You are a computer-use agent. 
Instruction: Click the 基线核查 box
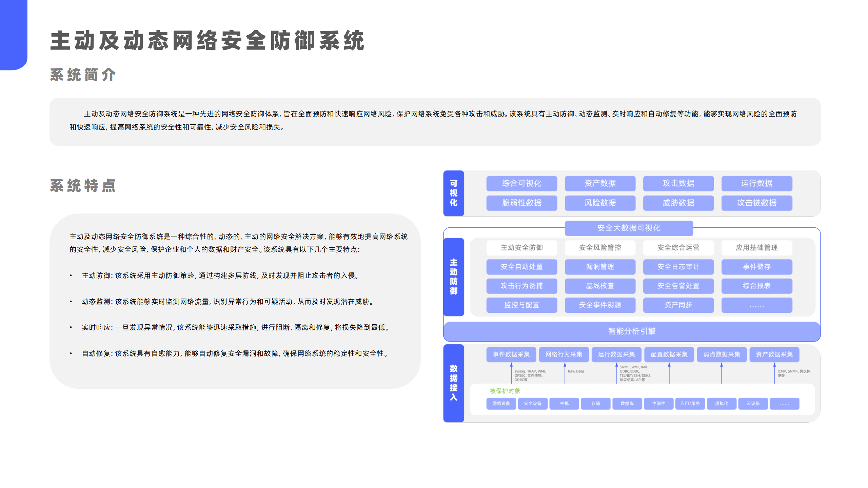tap(600, 286)
